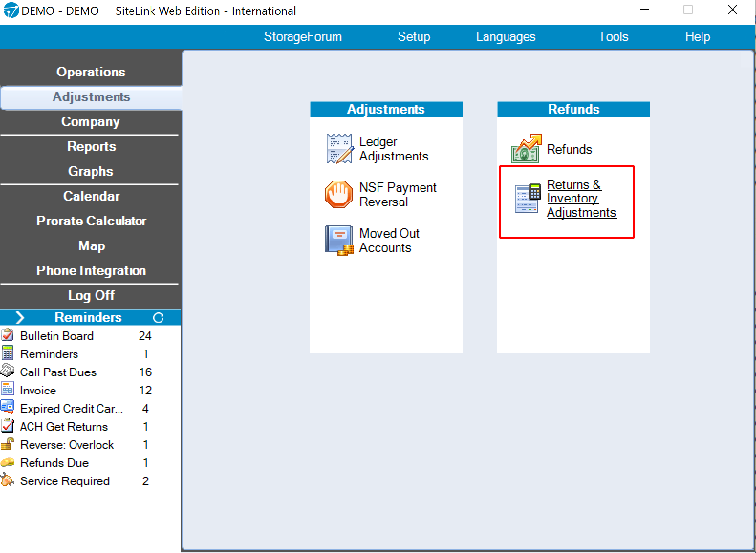Select the ACH Get Returns row
Viewport: 756px width, 553px height.
click(90, 426)
